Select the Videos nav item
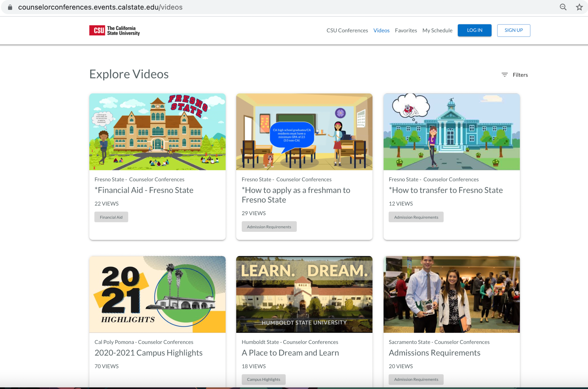Screen dimensions: 588x389 click(x=381, y=30)
